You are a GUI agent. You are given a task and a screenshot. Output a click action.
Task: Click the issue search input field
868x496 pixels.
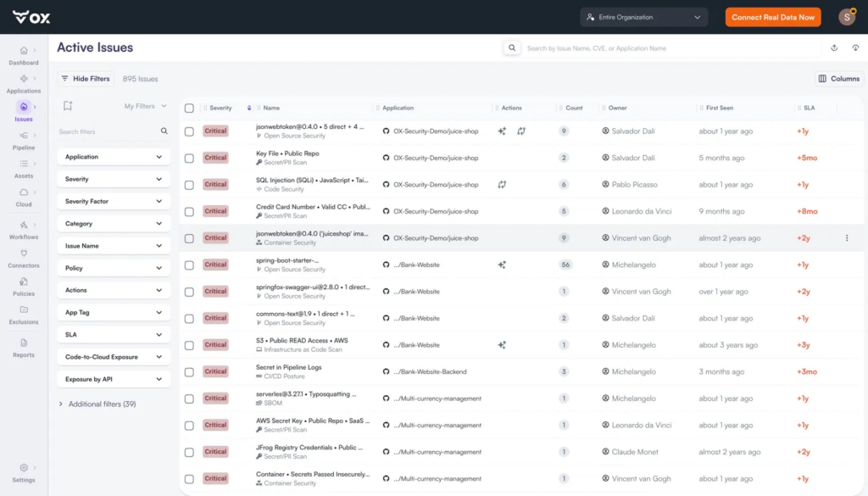pos(671,48)
